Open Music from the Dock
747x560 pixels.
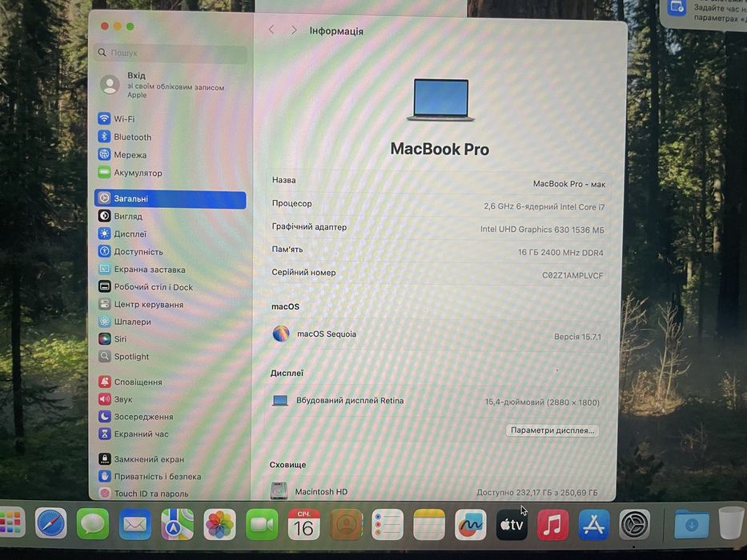click(x=552, y=525)
